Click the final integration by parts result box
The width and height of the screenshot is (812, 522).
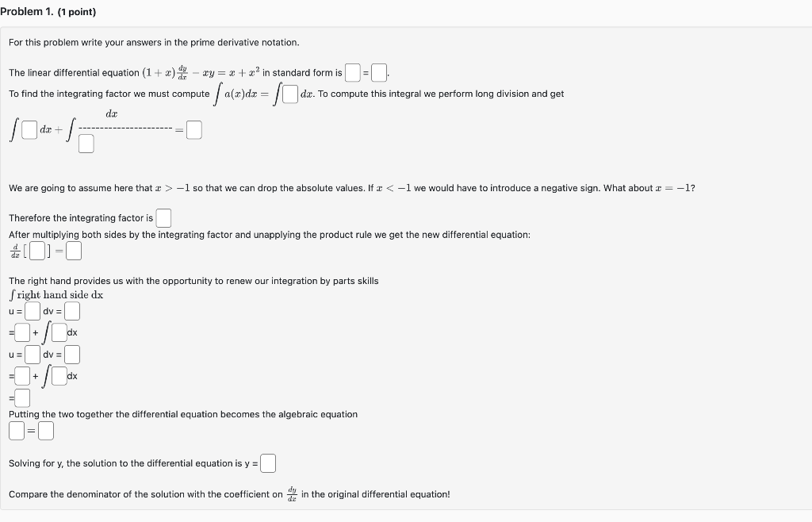point(22,397)
